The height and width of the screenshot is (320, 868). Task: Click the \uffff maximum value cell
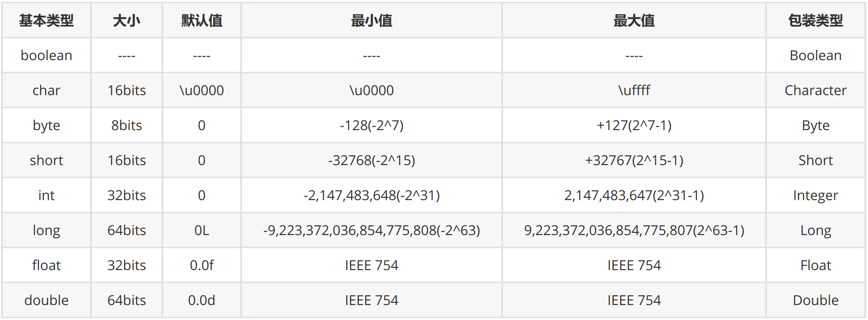click(x=634, y=90)
